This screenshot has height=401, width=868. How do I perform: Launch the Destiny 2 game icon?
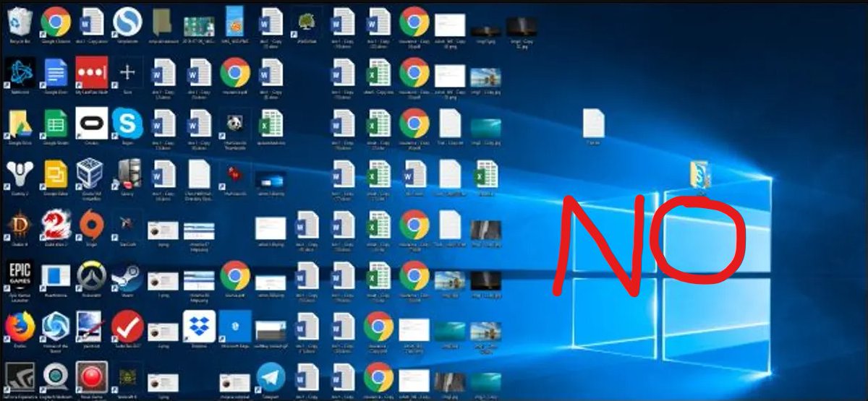pyautogui.click(x=19, y=174)
